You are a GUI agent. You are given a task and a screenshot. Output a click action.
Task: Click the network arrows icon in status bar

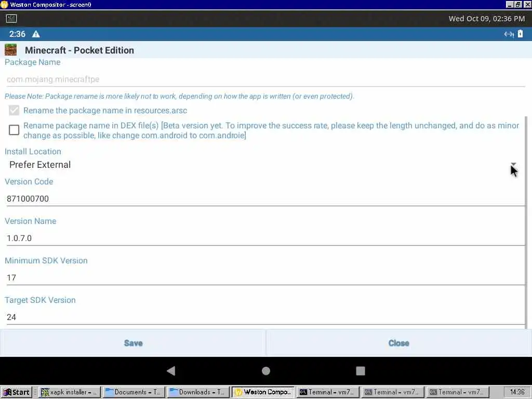509,34
